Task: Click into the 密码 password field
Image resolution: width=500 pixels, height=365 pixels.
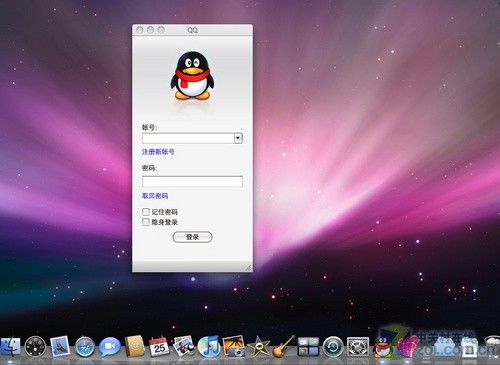Action: [x=192, y=181]
